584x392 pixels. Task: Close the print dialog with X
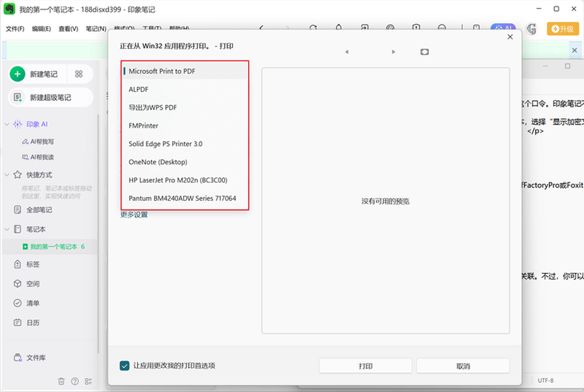[510, 37]
